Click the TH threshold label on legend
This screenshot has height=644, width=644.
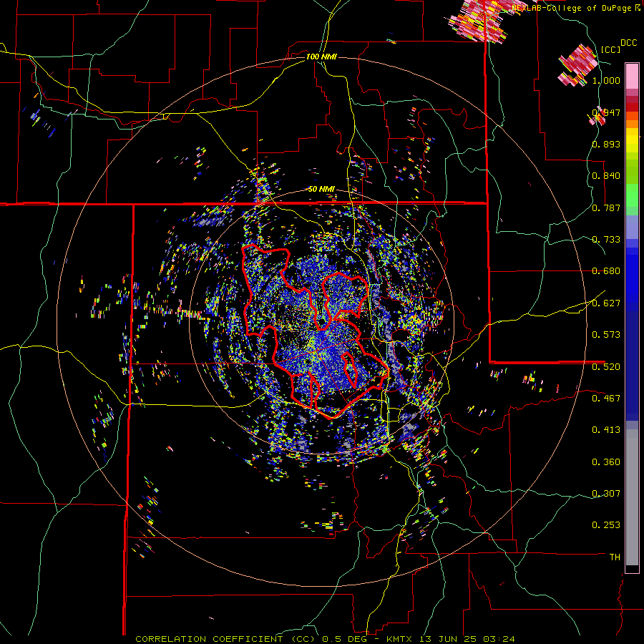[x=615, y=557]
